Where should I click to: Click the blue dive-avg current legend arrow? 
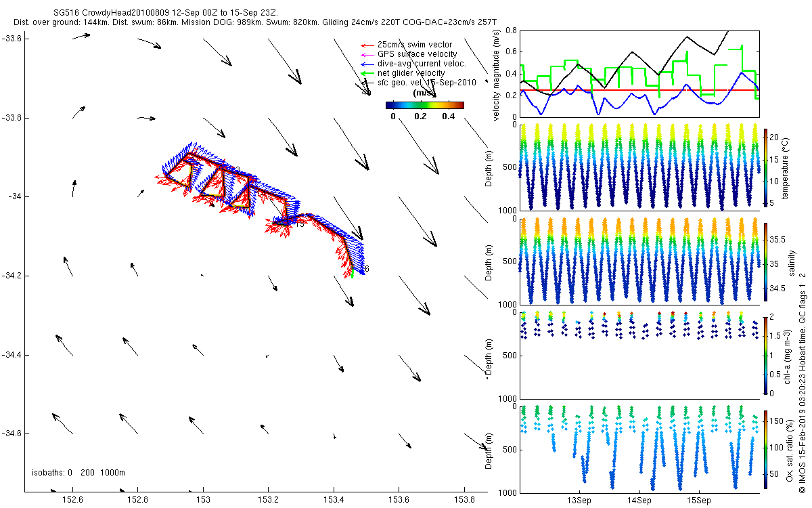pyautogui.click(x=367, y=64)
